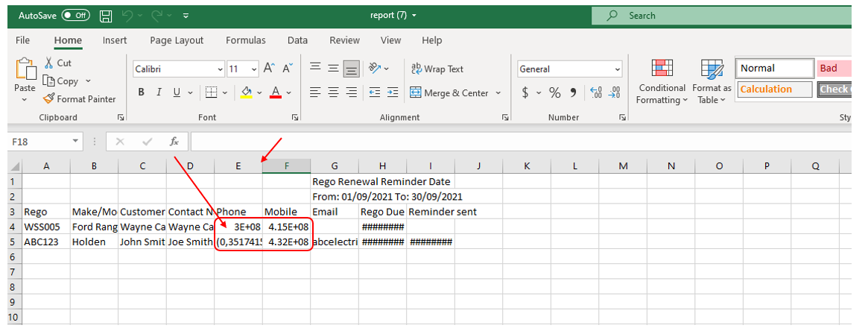Click Align Right icon

click(351, 92)
